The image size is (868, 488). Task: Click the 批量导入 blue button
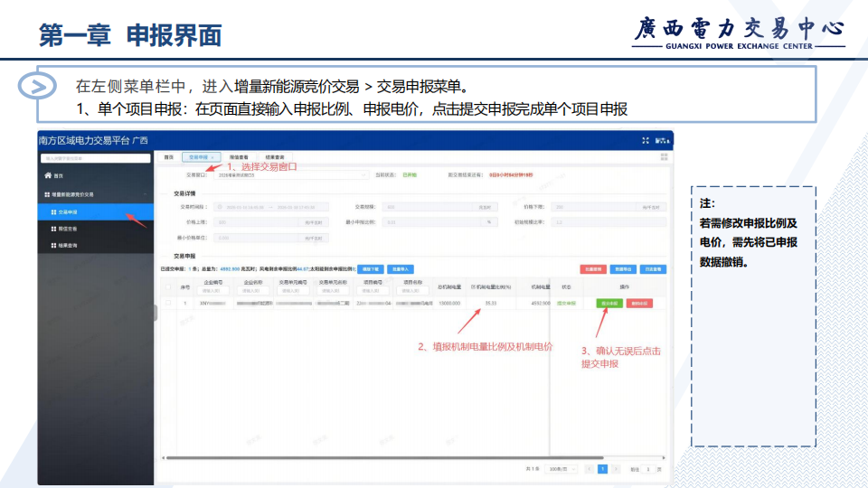point(401,269)
